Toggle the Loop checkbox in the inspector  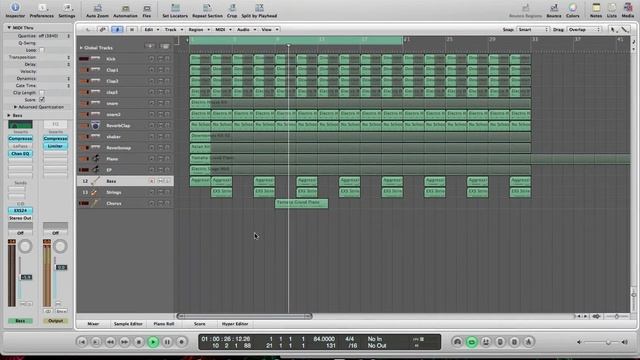click(x=42, y=50)
